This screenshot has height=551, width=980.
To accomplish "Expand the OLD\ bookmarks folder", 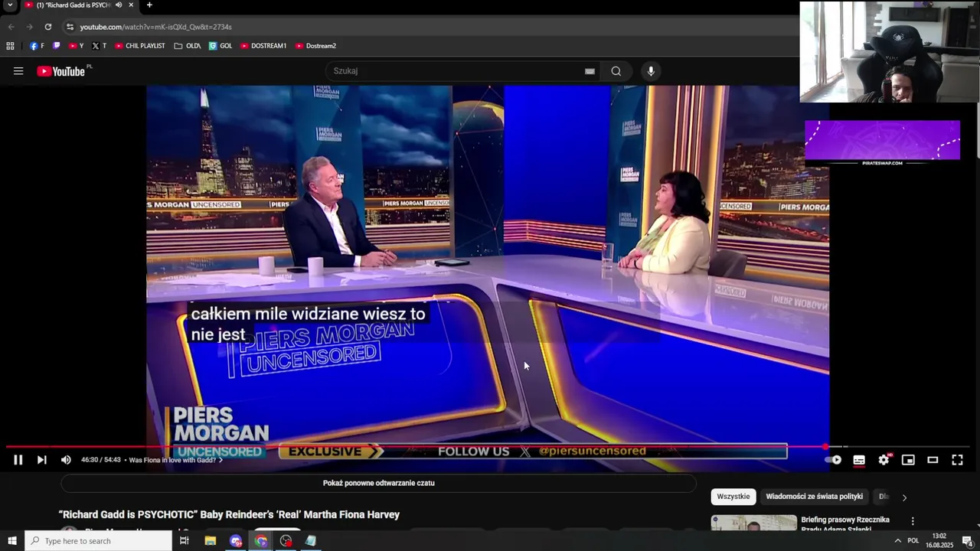I will [x=188, y=46].
